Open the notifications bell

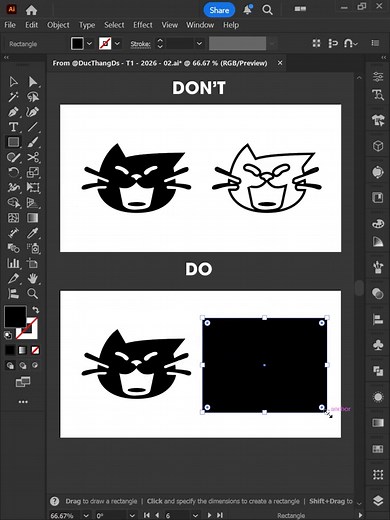(x=247, y=10)
